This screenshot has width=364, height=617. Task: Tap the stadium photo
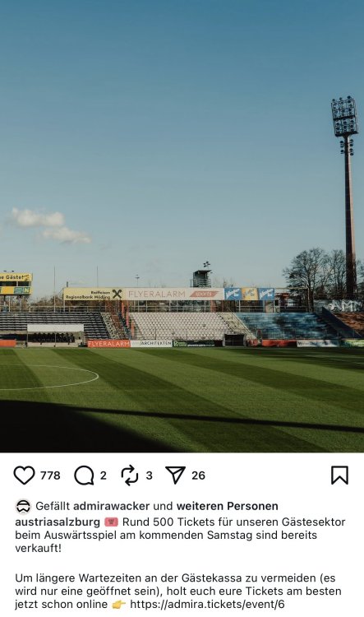[182, 226]
